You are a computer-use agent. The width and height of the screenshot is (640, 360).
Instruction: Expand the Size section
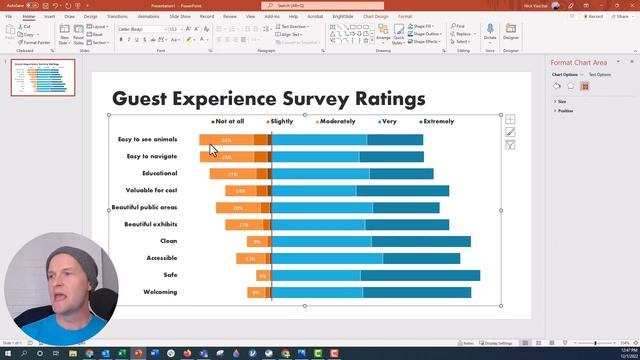560,101
